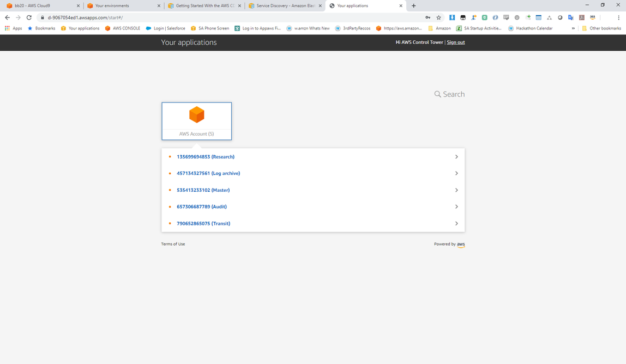Click the blue swirl extension icon

coord(495,17)
